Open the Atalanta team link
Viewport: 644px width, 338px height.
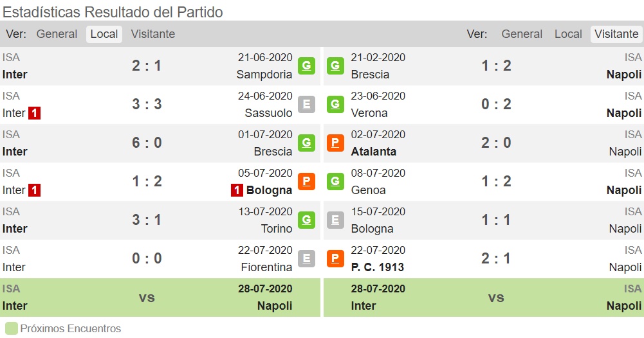coord(373,152)
